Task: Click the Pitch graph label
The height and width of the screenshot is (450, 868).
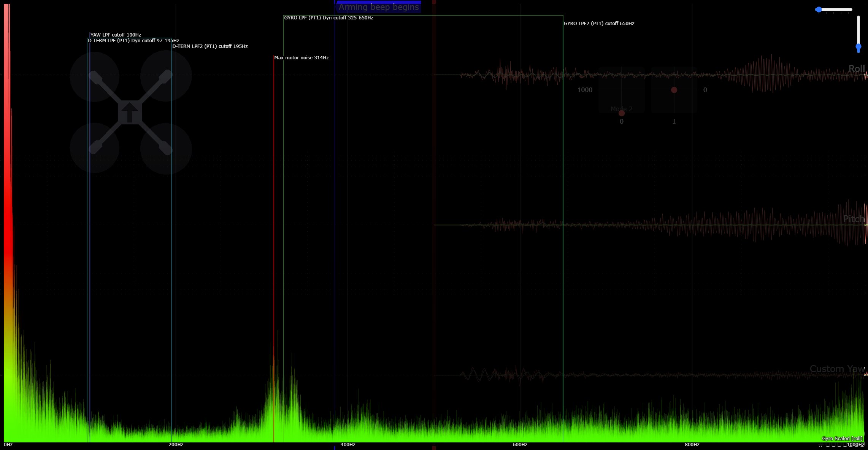Action: pyautogui.click(x=853, y=219)
